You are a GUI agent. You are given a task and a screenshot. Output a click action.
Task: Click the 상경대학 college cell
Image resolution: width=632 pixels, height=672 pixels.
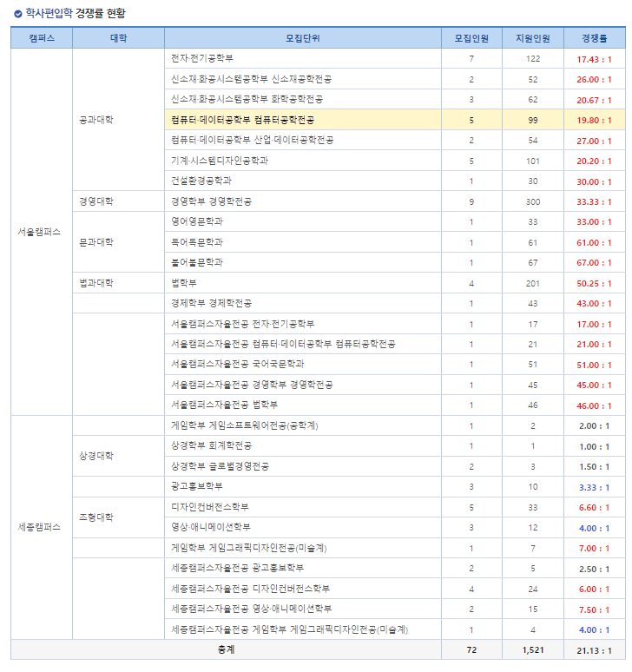119,456
